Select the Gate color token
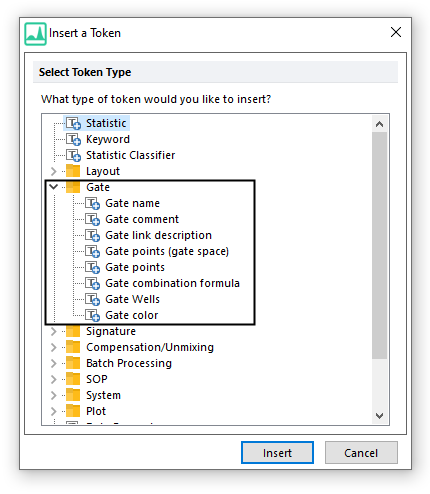Screen dimensions: 430x494 coord(132,315)
